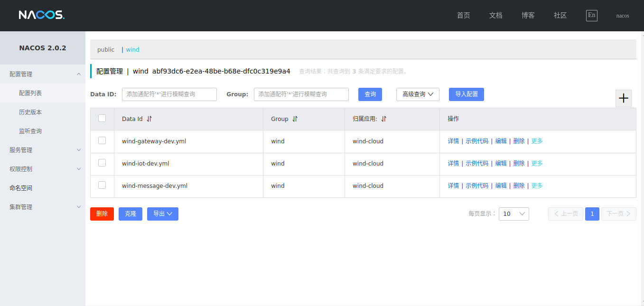Sort the list by Data Id column
Screen dimensions: 644x306
click(149, 119)
